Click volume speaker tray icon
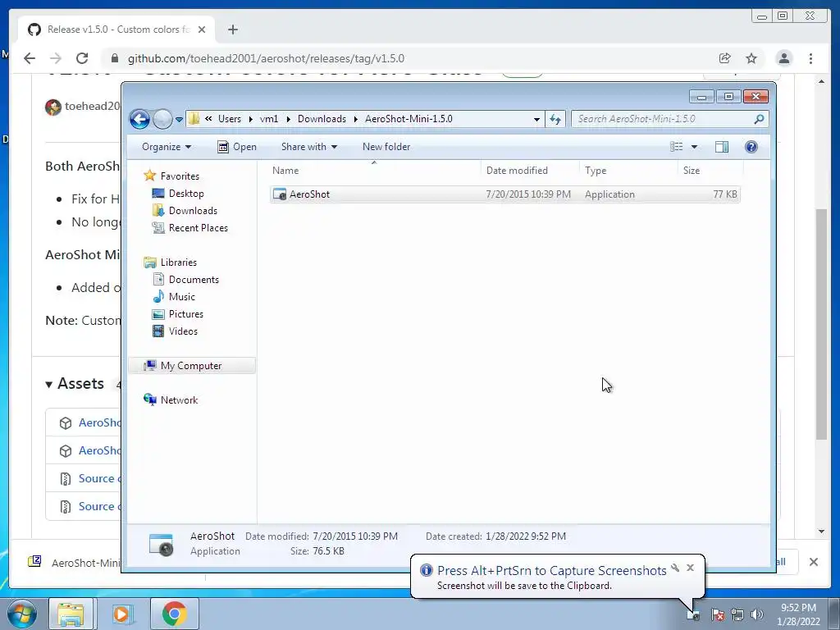Viewport: 840px width, 630px height. point(757,614)
